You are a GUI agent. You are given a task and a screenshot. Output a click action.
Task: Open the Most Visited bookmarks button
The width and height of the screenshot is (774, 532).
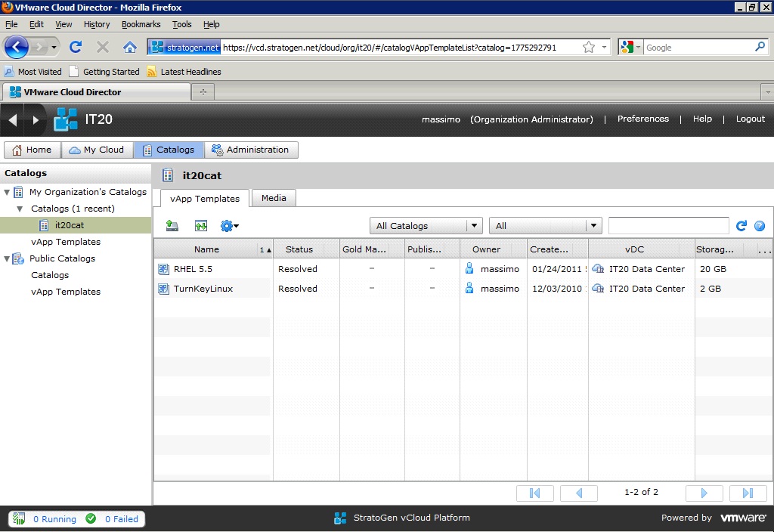coord(33,72)
